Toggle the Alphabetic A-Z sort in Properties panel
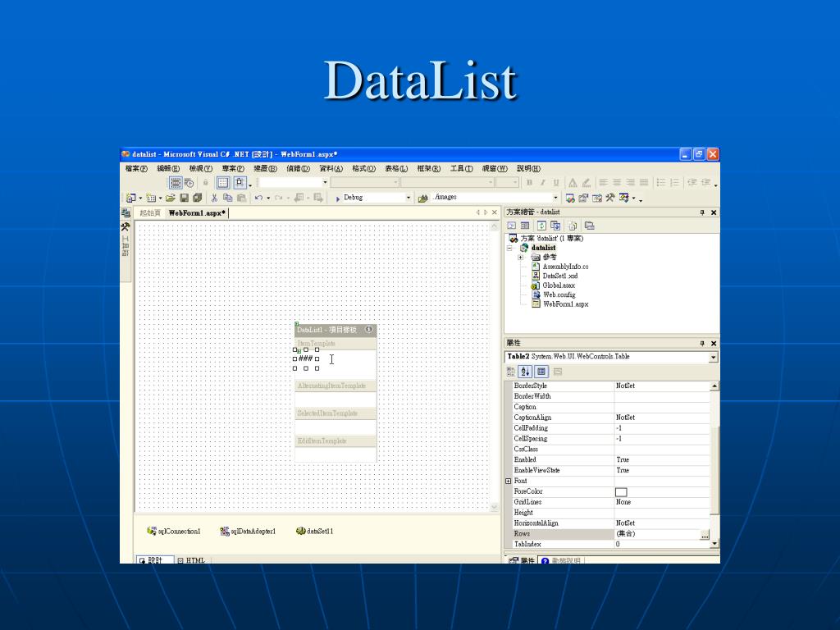Image resolution: width=840 pixels, height=630 pixels. (x=526, y=372)
